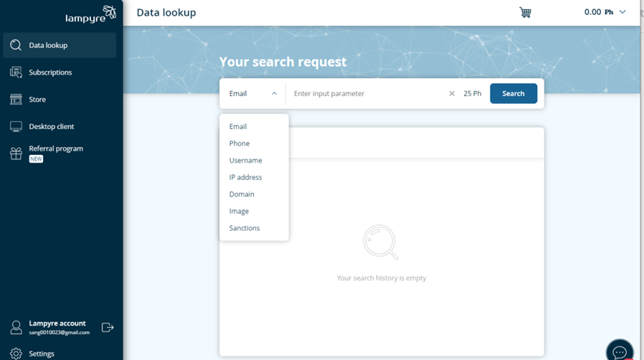The height and width of the screenshot is (360, 644).
Task: Select Phone from the dropdown list
Action: tap(240, 143)
